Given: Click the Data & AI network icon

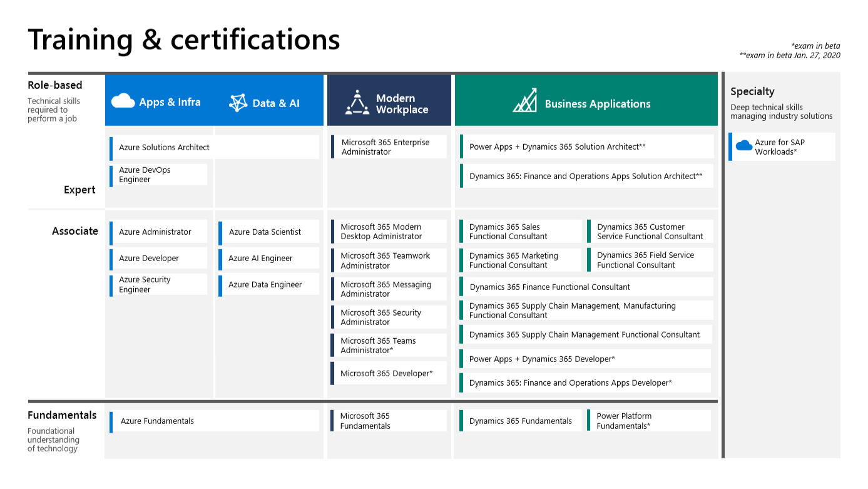Looking at the screenshot, I should (x=238, y=103).
